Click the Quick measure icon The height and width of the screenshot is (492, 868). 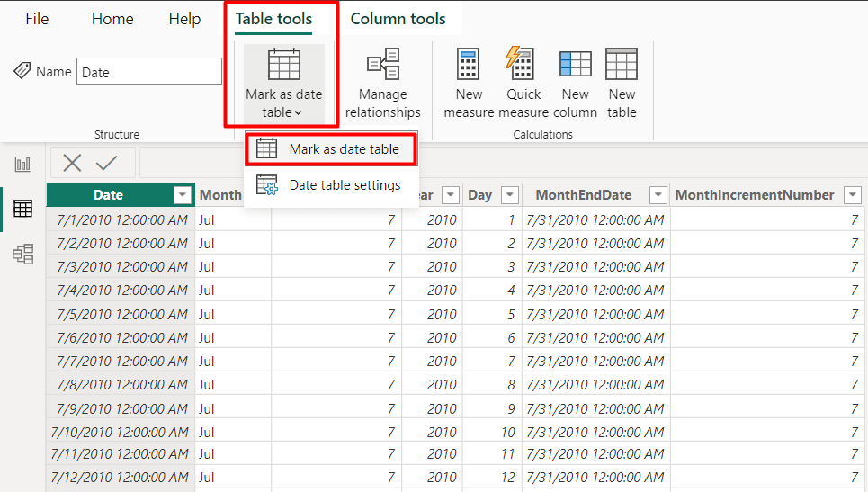point(521,64)
